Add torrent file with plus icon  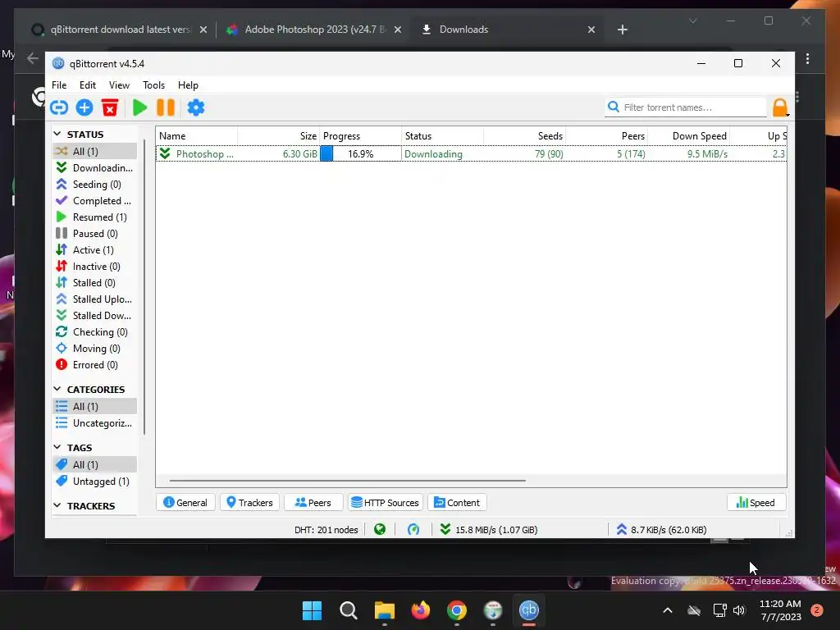pos(84,107)
